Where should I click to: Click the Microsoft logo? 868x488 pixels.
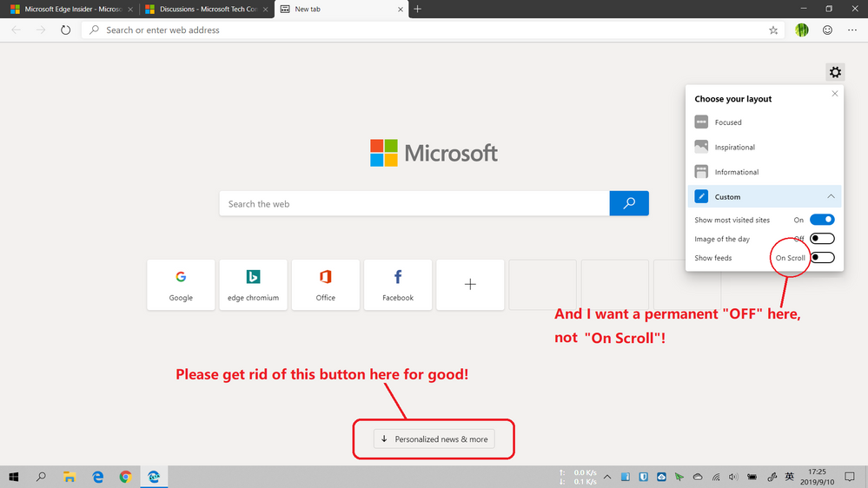click(434, 153)
